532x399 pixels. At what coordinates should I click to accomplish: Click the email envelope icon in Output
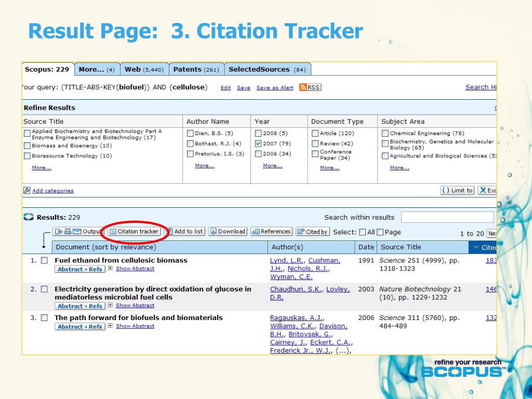pos(77,231)
